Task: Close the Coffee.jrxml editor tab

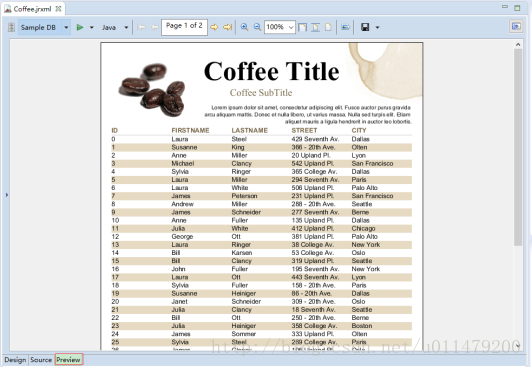Action: pos(58,9)
